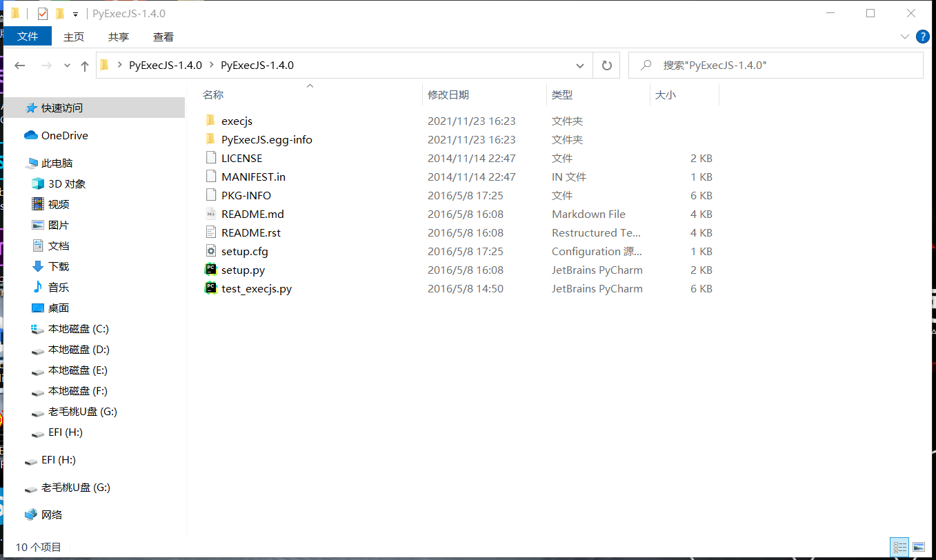Collapse the ribbon with the chevron toggle

tap(904, 37)
